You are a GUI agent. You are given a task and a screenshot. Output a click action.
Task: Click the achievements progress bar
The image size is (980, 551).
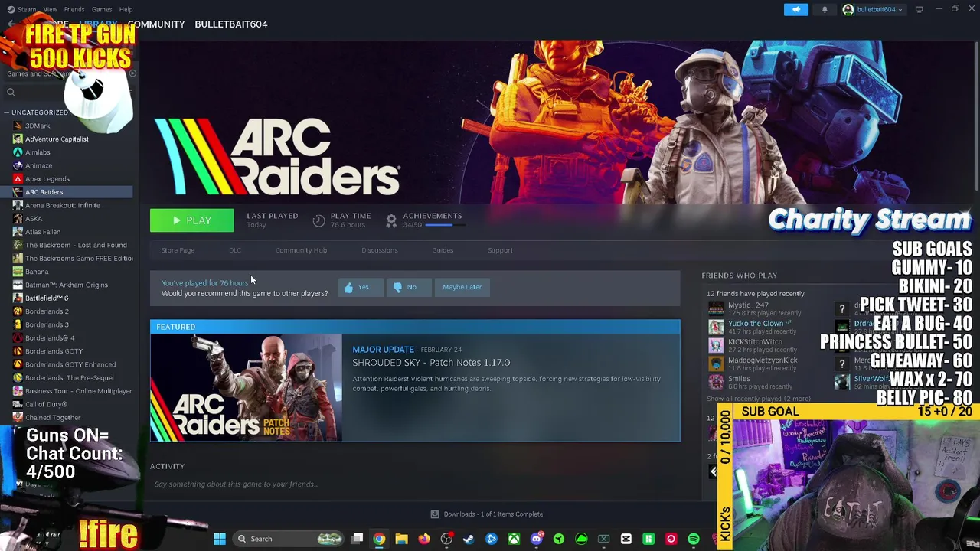(x=444, y=225)
